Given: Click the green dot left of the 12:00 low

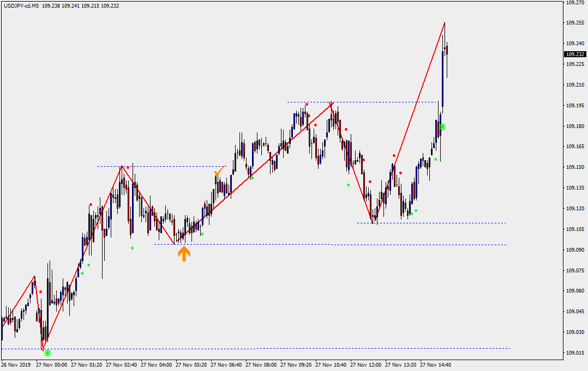Looking at the screenshot, I should coord(348,185).
